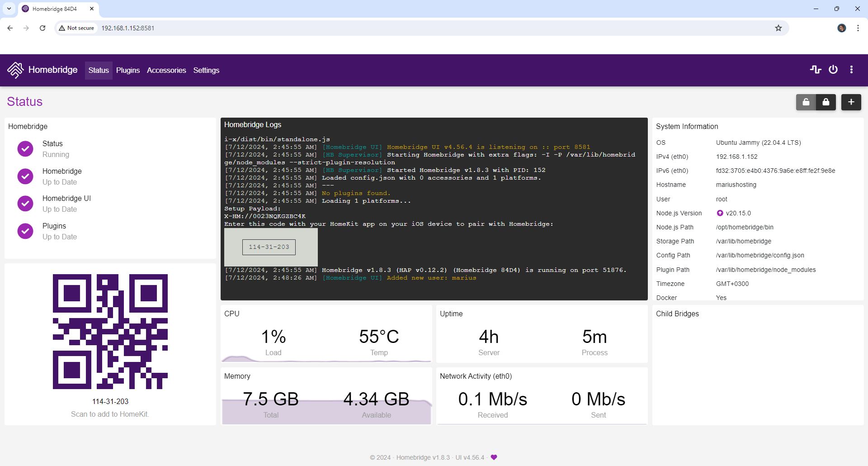The image size is (868, 466).
Task: Click the Homebridge Up to Date checkmark
Action: (x=25, y=176)
